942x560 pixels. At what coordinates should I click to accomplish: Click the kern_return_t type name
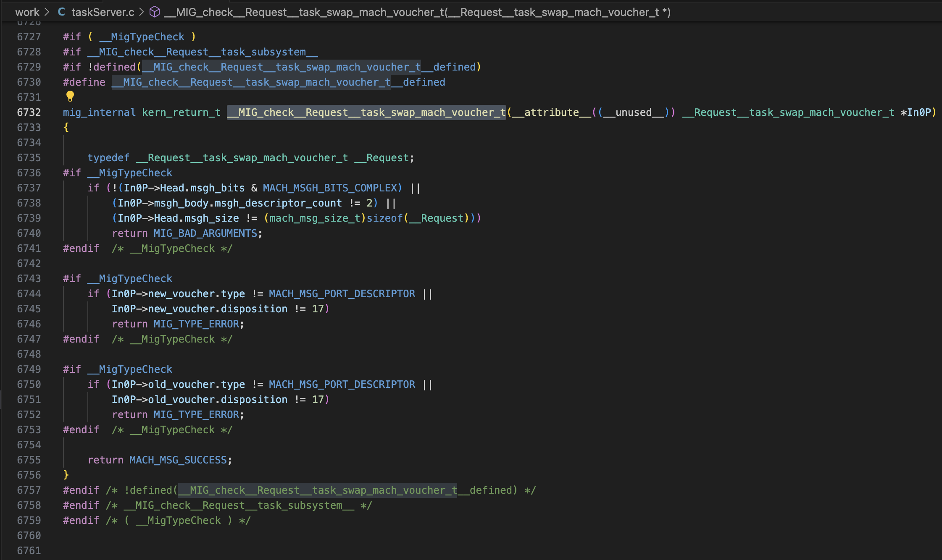[181, 113]
